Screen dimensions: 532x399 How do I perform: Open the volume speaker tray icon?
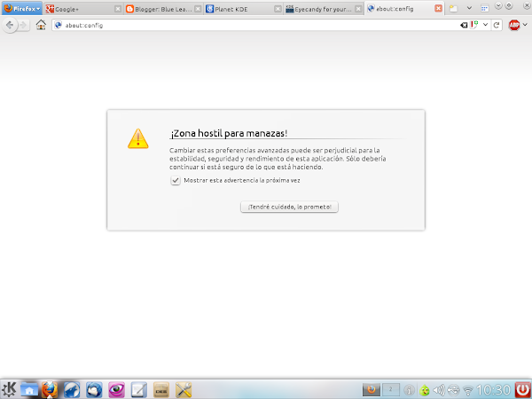[439, 390]
